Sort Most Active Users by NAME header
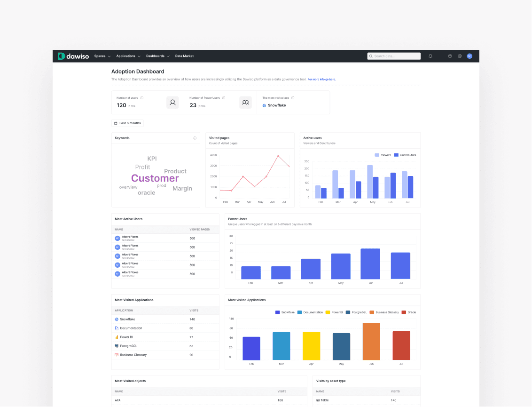 (x=119, y=229)
